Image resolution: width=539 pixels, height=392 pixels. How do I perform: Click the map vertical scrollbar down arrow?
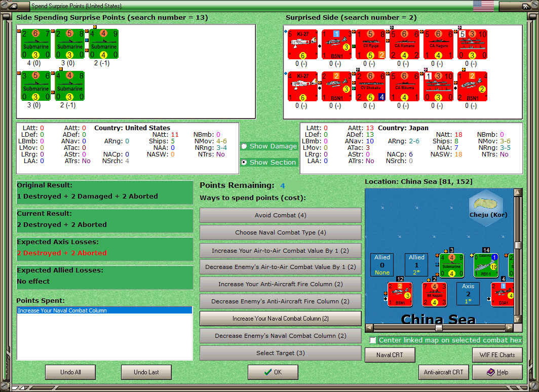click(x=518, y=319)
